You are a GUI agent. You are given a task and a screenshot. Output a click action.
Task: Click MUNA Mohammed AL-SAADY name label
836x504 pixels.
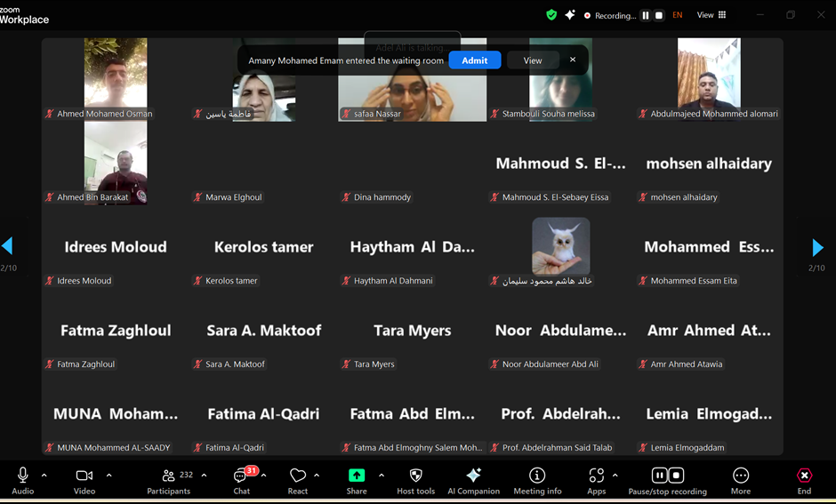click(x=114, y=448)
